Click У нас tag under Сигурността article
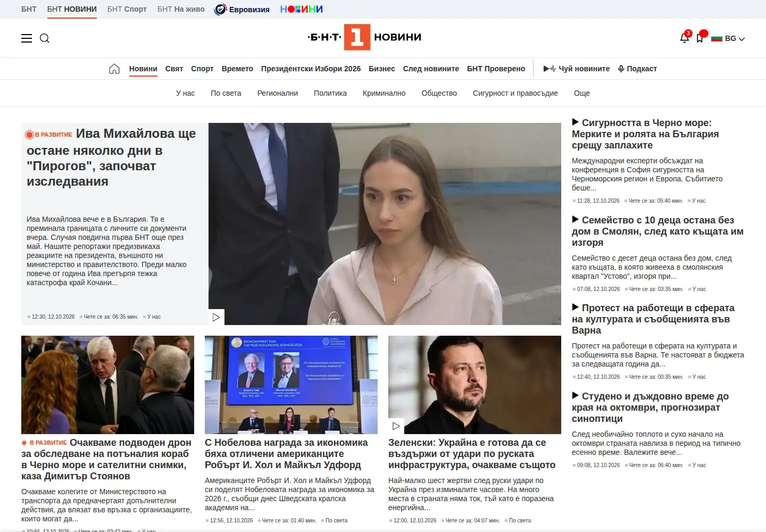 click(x=699, y=201)
